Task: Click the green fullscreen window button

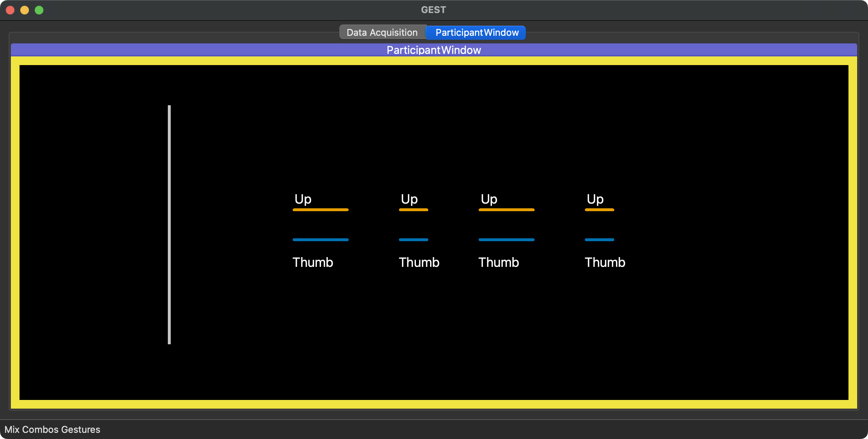Action: pos(39,10)
